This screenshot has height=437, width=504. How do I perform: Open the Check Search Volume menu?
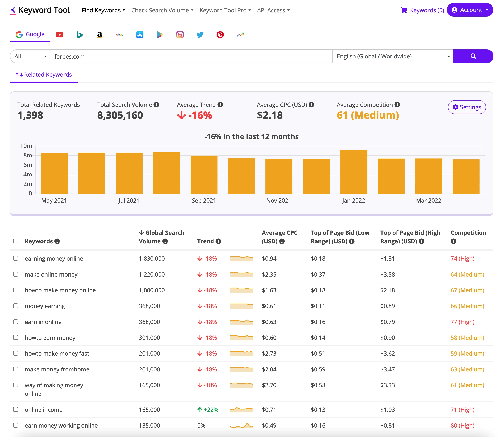tap(162, 10)
